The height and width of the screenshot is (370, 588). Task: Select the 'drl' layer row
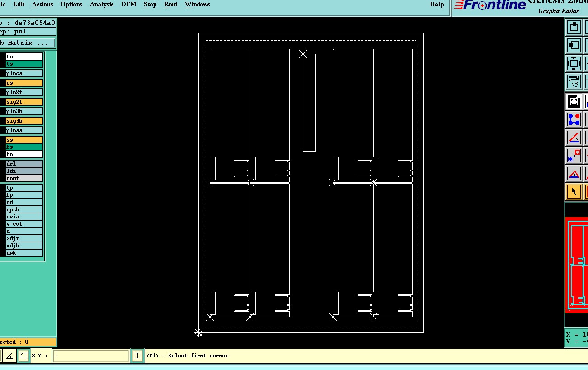pyautogui.click(x=24, y=164)
